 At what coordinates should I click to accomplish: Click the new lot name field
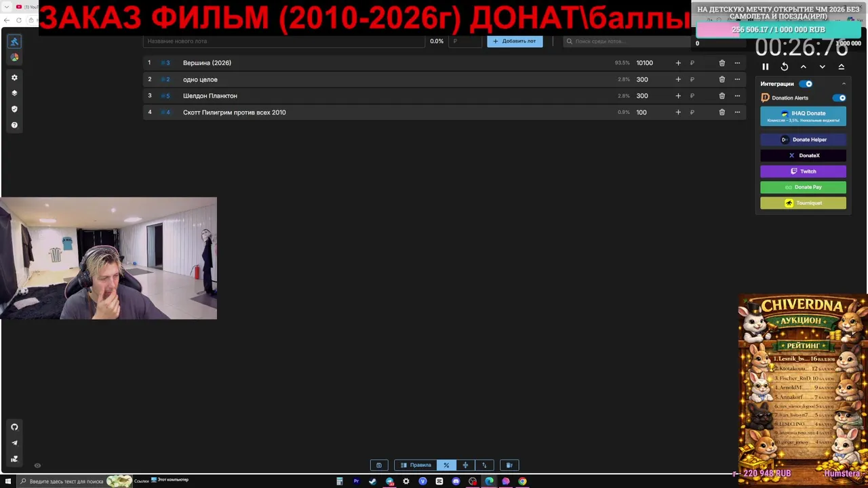[284, 41]
